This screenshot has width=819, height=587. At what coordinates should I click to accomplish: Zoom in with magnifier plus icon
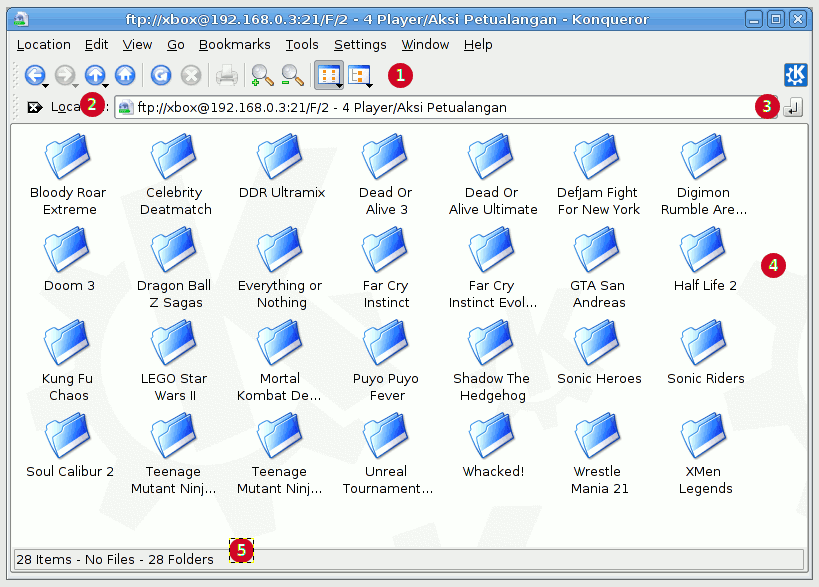tap(262, 75)
